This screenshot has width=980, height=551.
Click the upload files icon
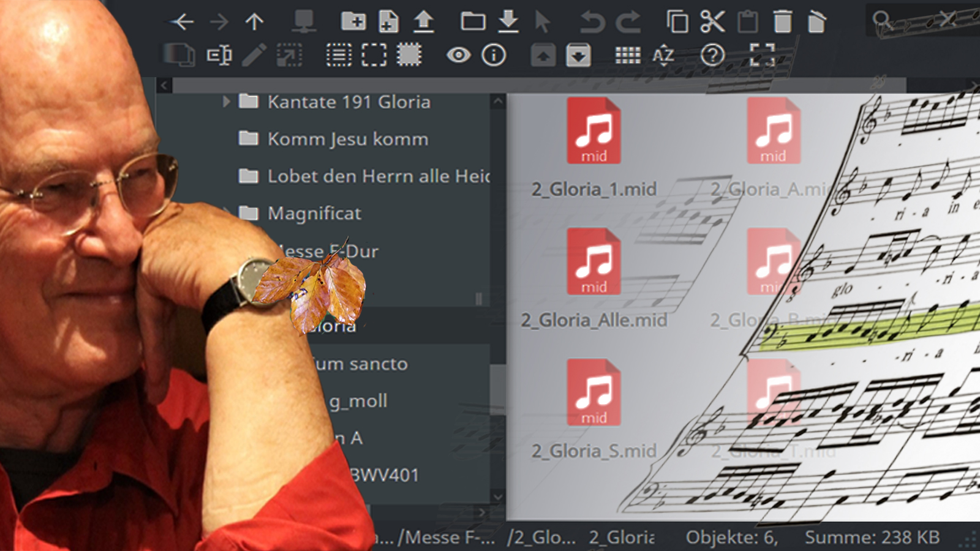click(423, 21)
